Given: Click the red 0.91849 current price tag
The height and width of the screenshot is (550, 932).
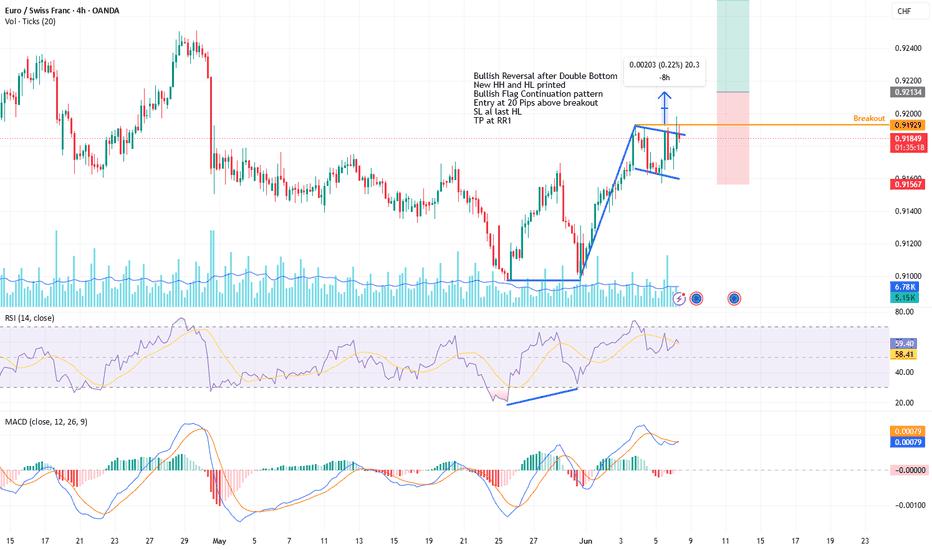Looking at the screenshot, I should click(x=908, y=139).
